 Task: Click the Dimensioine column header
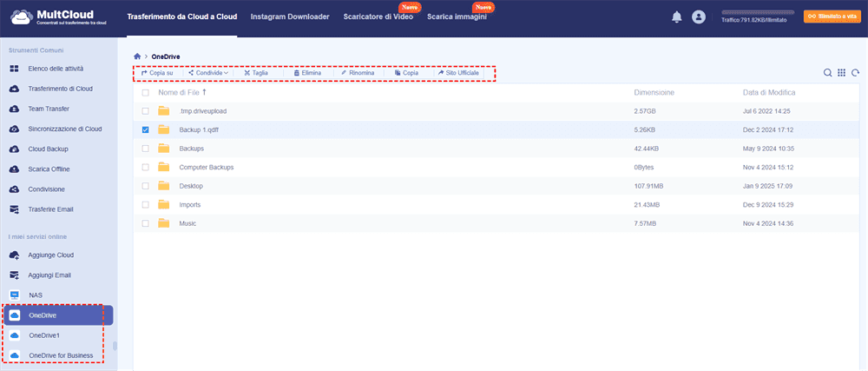coord(654,93)
